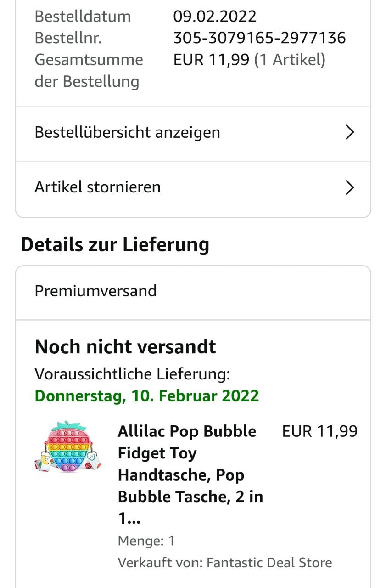Open the strawberry pop bag thumbnail

point(68,446)
